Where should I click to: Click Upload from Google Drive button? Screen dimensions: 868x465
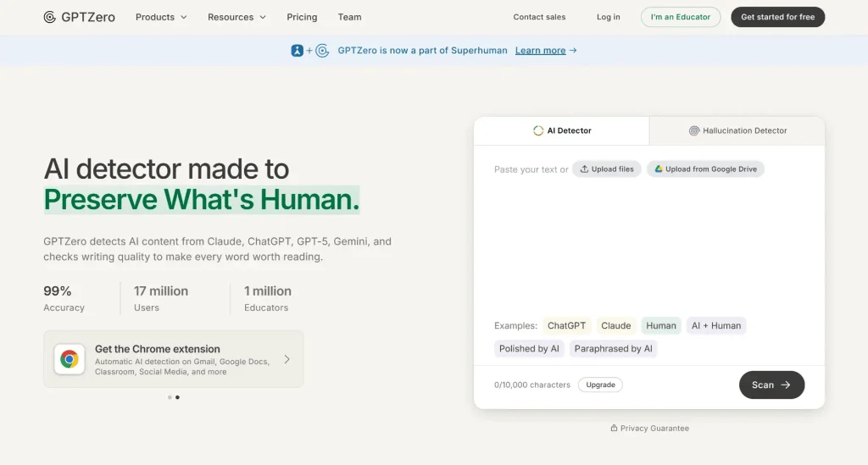(x=705, y=169)
